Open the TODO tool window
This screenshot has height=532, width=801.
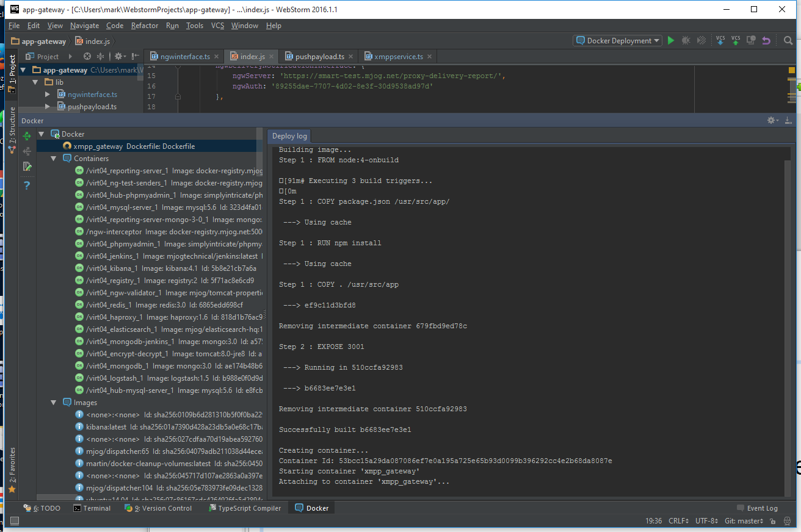[x=42, y=508]
